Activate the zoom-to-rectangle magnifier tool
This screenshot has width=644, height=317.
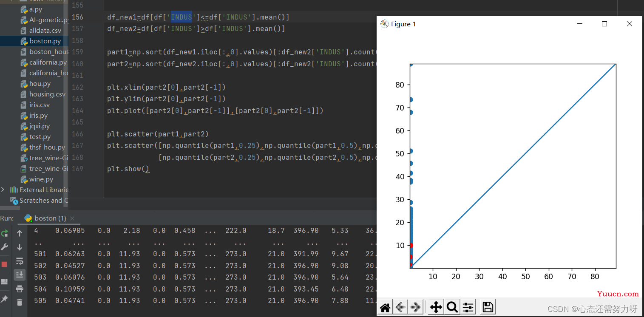452,307
